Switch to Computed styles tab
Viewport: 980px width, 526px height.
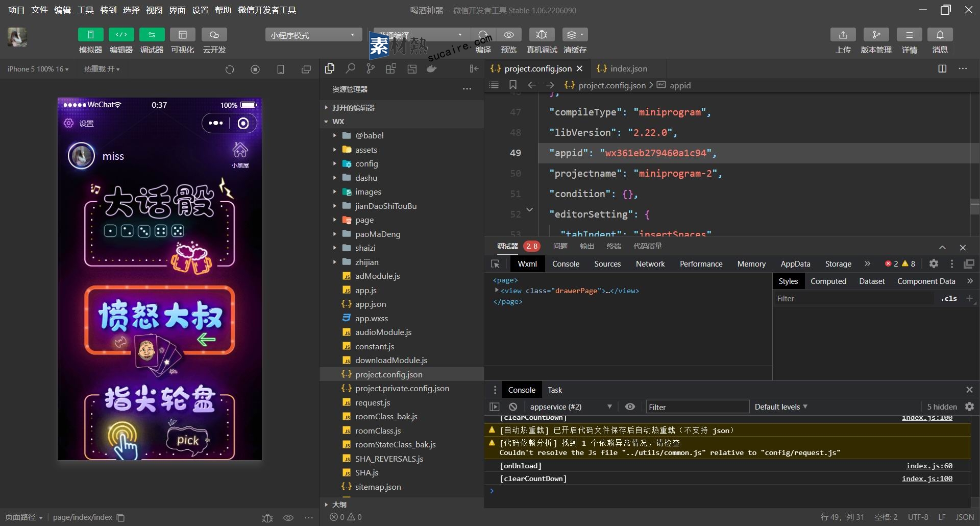[828, 281]
